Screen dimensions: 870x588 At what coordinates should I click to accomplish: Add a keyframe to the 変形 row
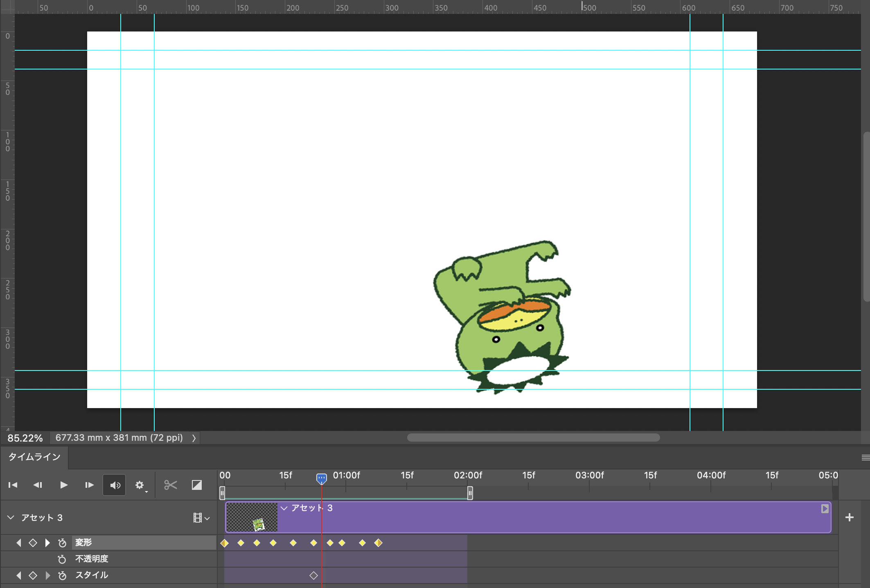pos(33,543)
